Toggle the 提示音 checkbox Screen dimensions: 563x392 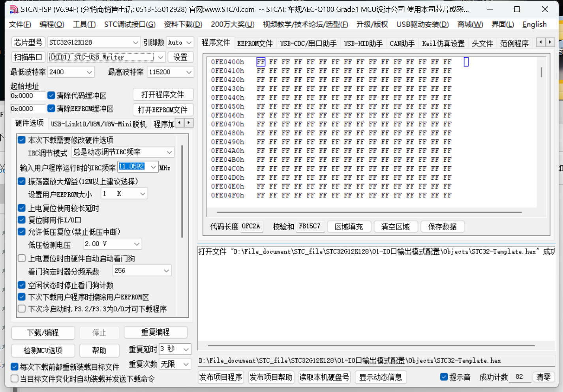tap(444, 377)
